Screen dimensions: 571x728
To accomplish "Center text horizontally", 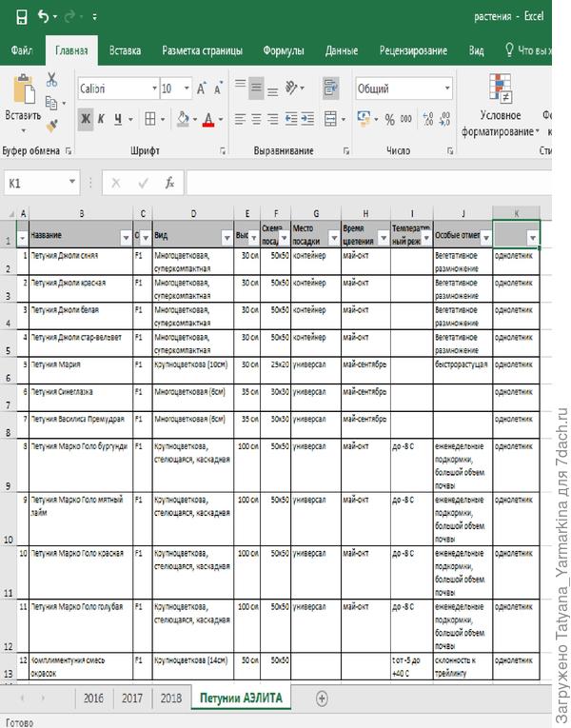I will click(256, 119).
